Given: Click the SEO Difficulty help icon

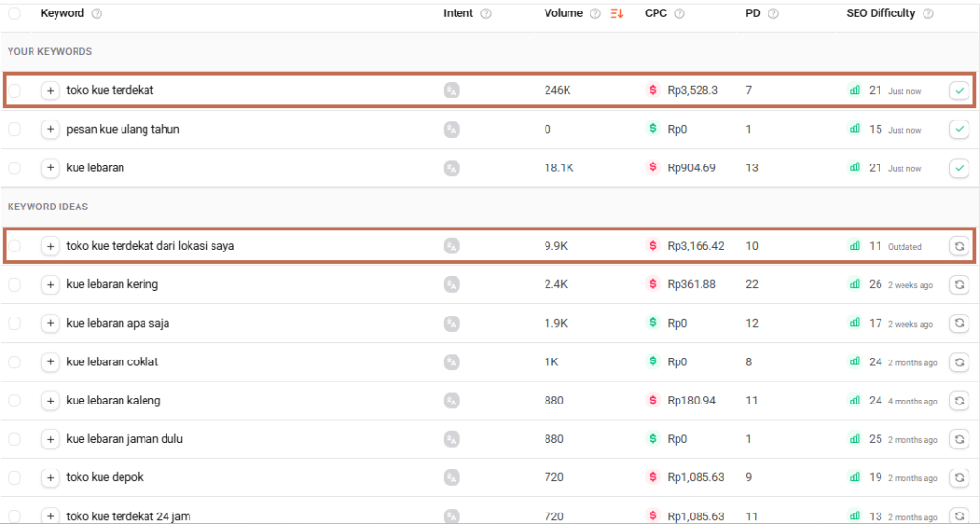Looking at the screenshot, I should pyautogui.click(x=928, y=13).
